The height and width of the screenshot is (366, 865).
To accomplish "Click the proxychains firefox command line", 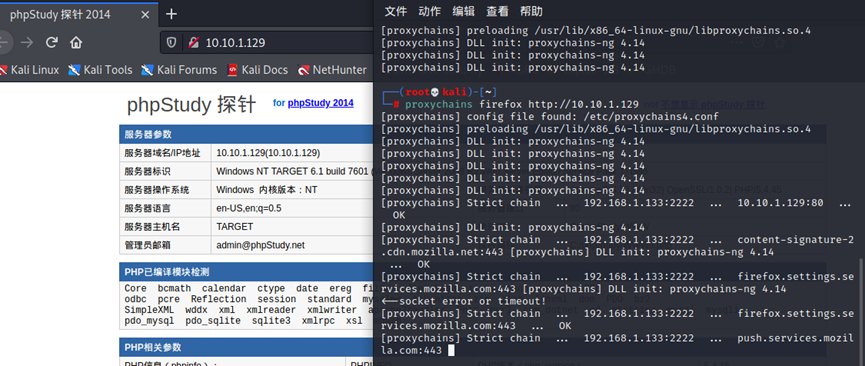I will pyautogui.click(x=522, y=104).
